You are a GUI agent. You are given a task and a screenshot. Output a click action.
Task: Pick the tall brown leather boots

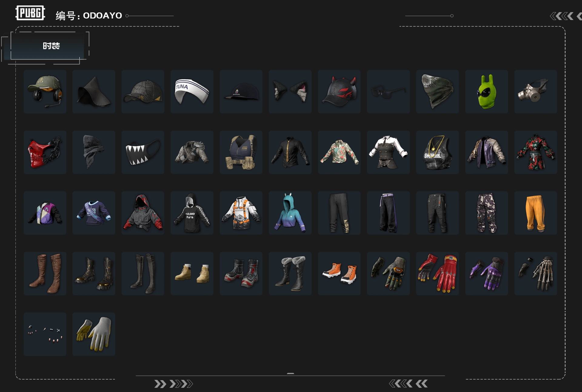coord(45,273)
